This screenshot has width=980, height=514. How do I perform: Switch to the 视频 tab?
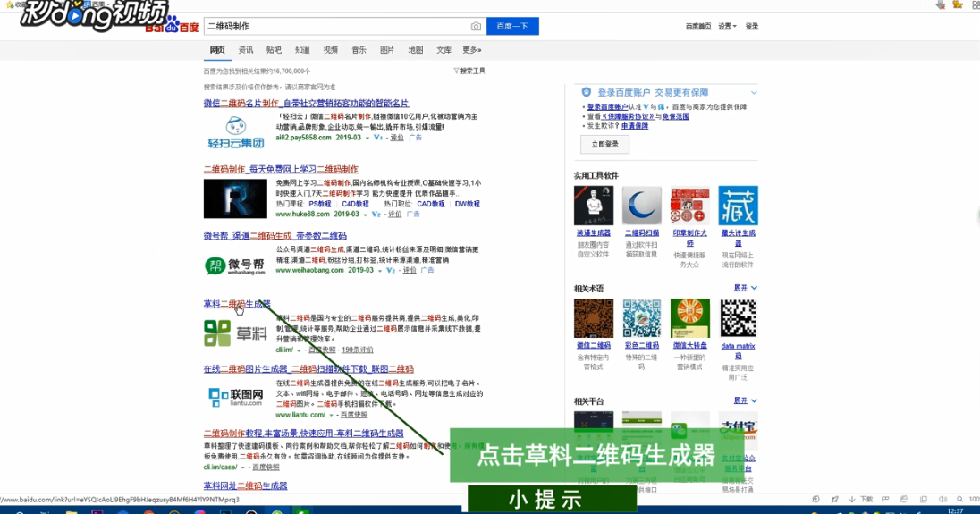(x=331, y=50)
